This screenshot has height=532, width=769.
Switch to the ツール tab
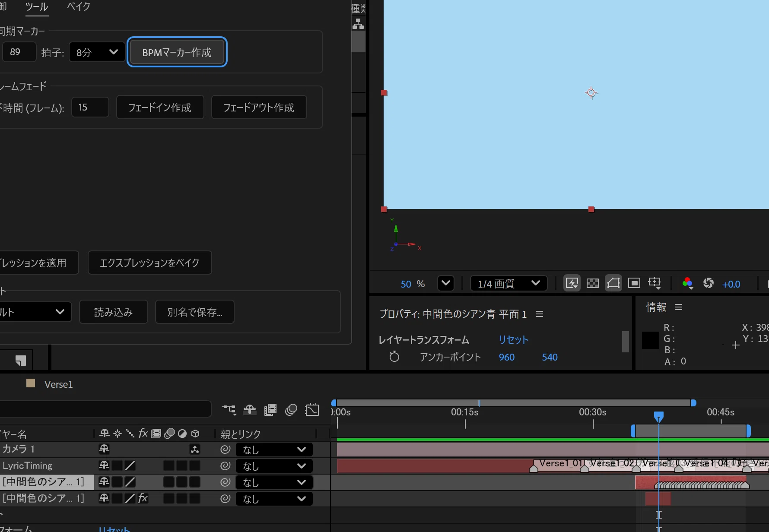tap(37, 7)
